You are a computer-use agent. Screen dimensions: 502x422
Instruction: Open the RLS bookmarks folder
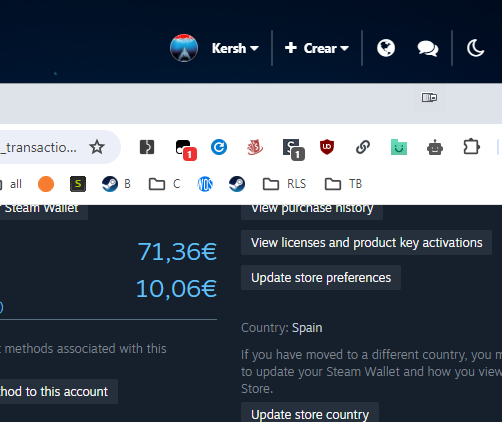click(284, 184)
